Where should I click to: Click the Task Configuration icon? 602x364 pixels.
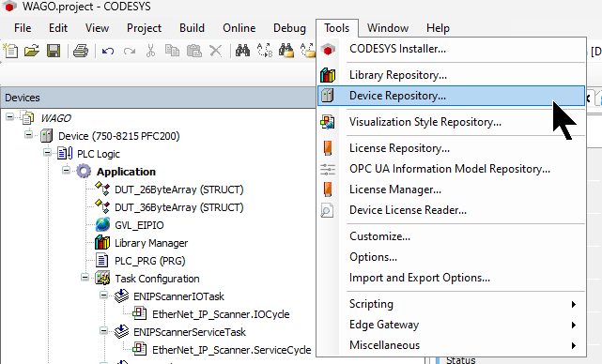pos(102,279)
